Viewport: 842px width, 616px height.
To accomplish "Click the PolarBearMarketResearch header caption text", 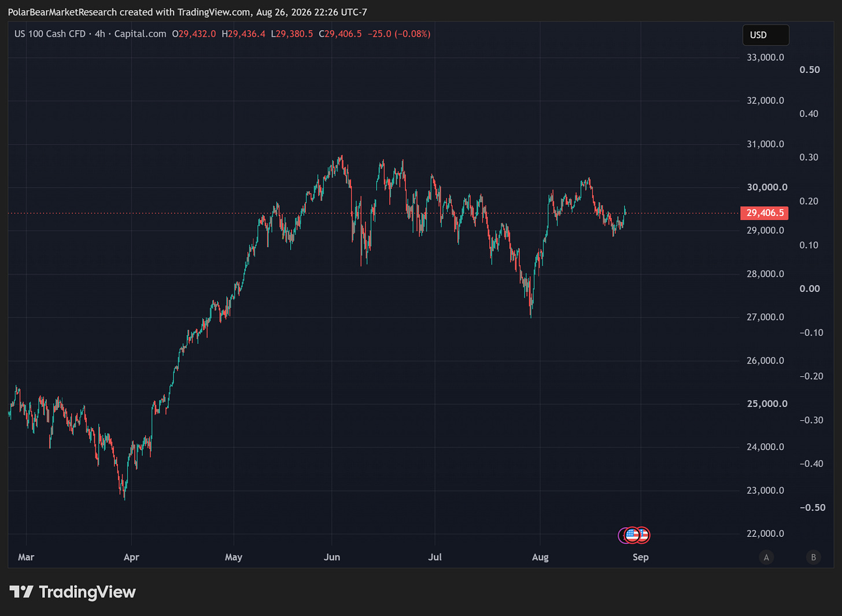I will coord(187,12).
